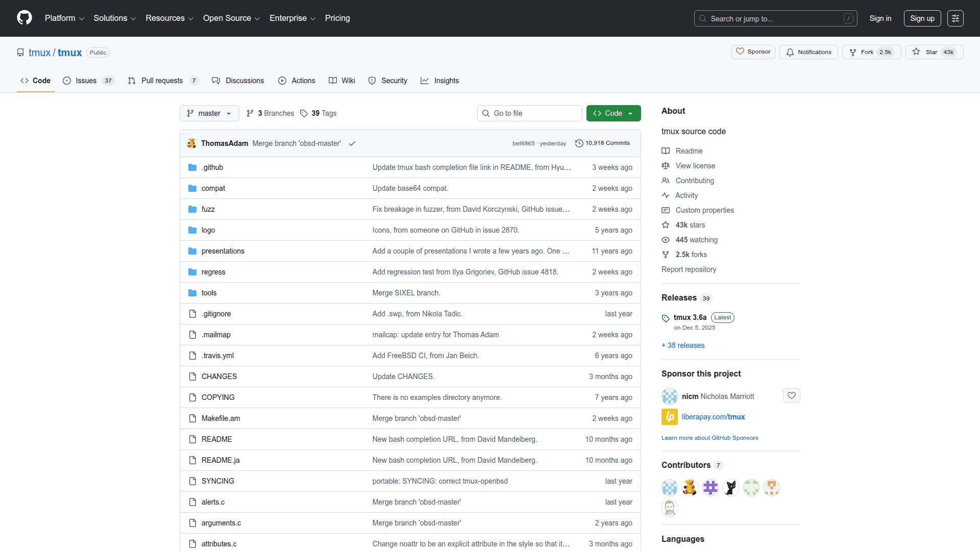
Task: Click the bearded face contributor avatar
Action: (x=670, y=508)
